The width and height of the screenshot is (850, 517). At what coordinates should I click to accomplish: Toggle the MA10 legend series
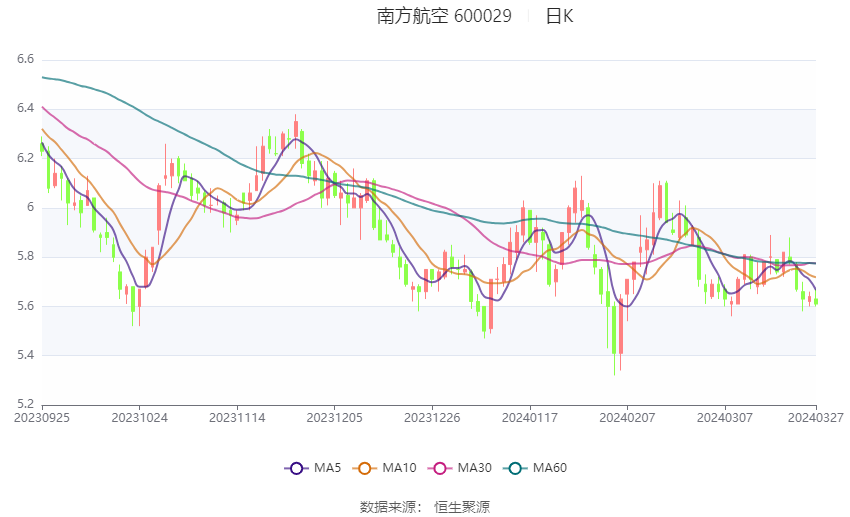click(x=384, y=468)
